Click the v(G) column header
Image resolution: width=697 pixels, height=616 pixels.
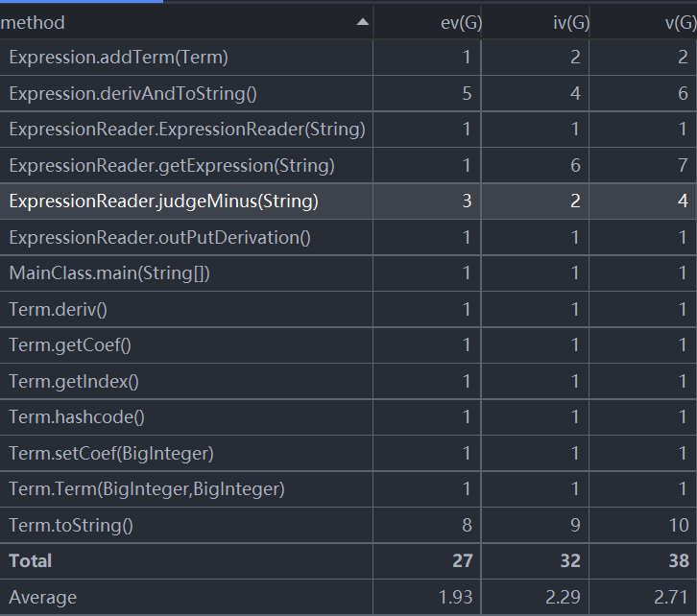(x=643, y=22)
